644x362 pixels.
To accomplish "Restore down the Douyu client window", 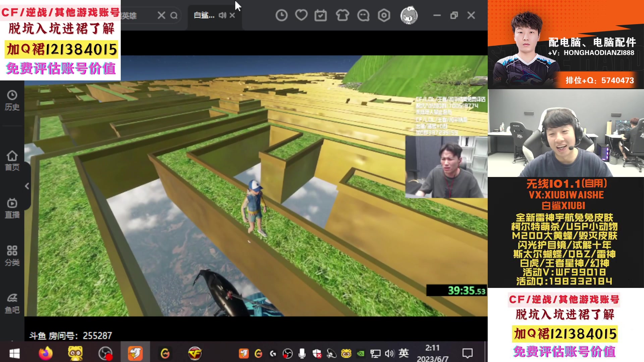I will pyautogui.click(x=454, y=15).
